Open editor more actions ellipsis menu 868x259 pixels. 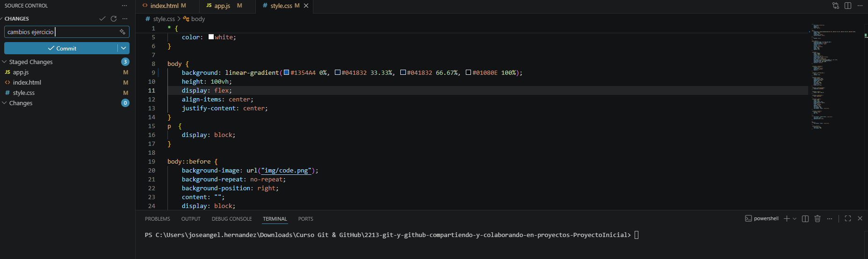860,6
